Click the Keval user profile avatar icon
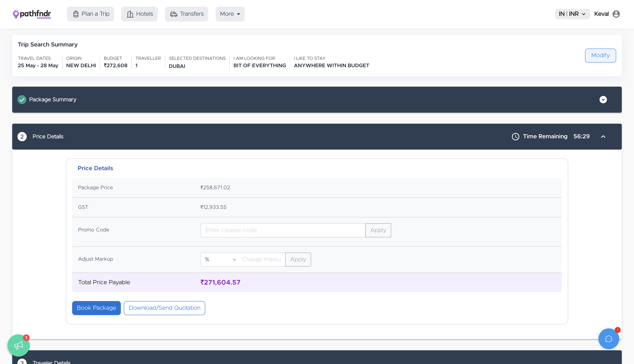The image size is (634, 364). click(616, 14)
